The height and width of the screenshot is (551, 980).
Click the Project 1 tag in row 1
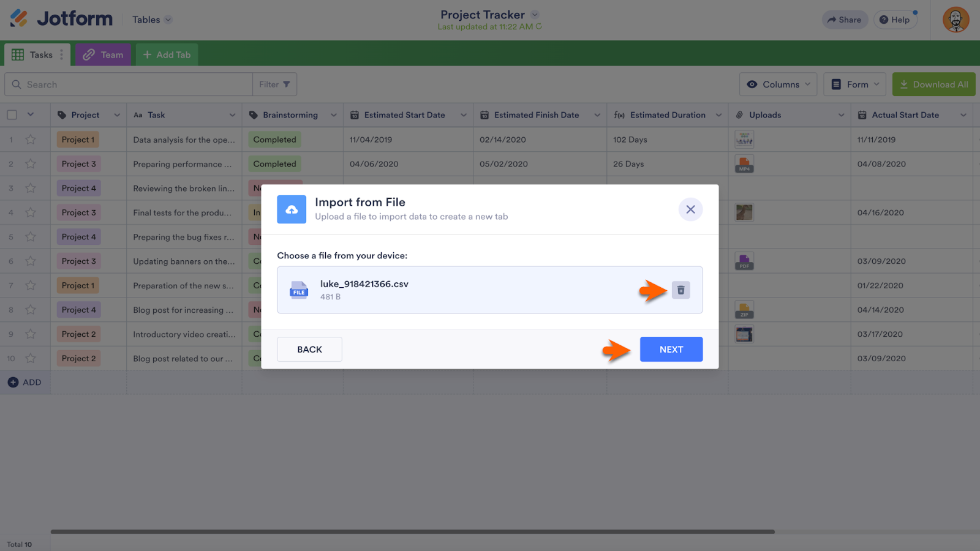coord(78,140)
